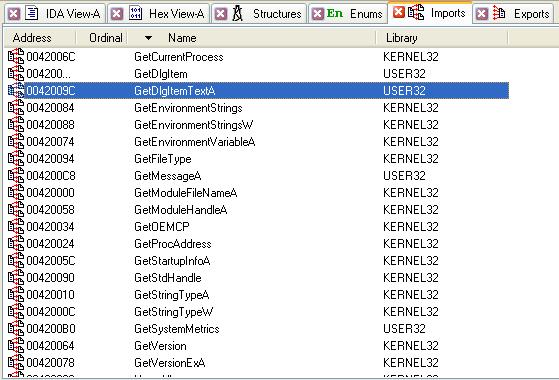Click import icon beside GetDlgItem row
The image size is (559, 380).
tap(16, 74)
